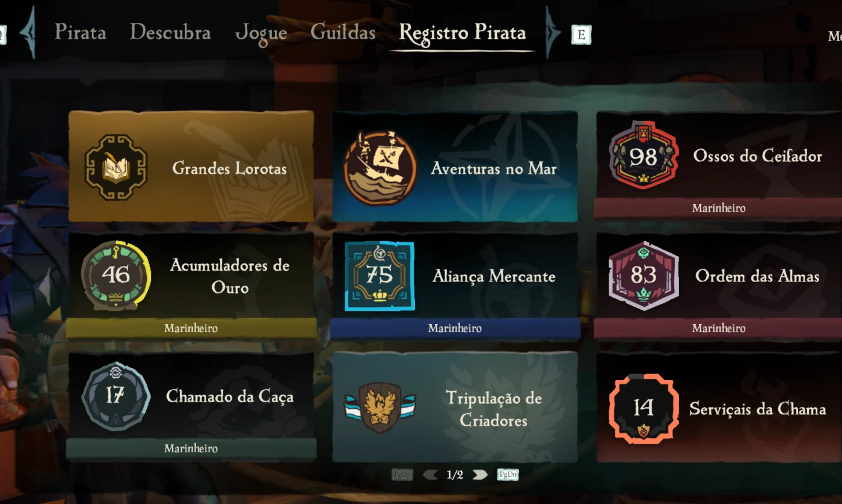Click the Aventuras no Mar ship emblem
842x504 pixels.
pos(380,168)
